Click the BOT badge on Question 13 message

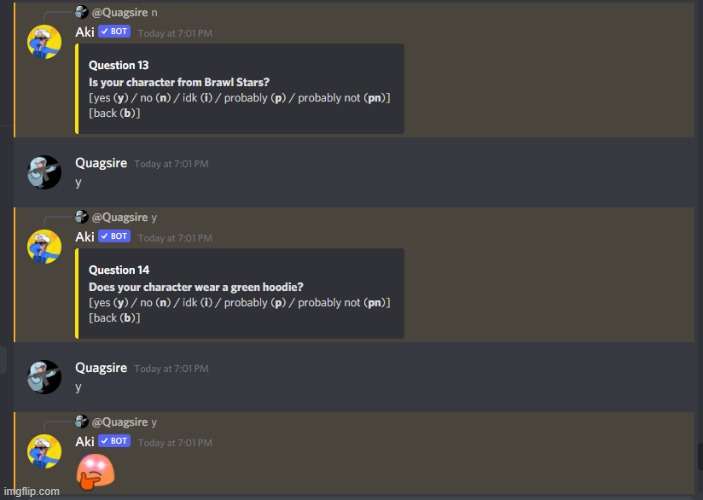point(114,31)
